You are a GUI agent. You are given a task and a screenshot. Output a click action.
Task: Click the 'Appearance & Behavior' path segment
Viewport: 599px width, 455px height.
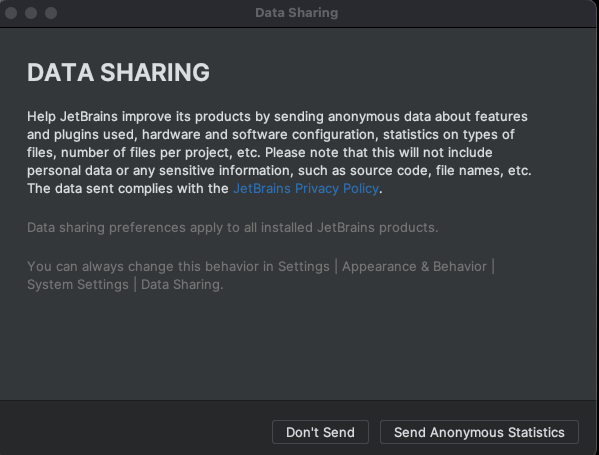(414, 266)
